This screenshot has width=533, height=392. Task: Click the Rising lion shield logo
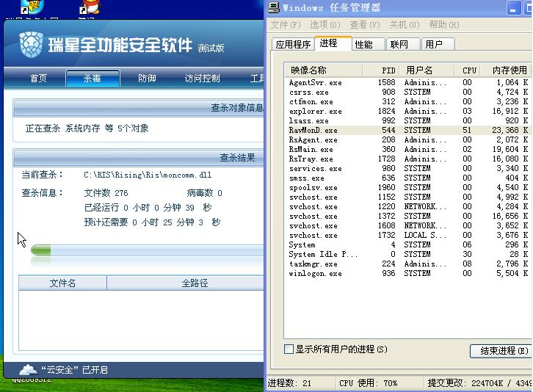point(31,45)
